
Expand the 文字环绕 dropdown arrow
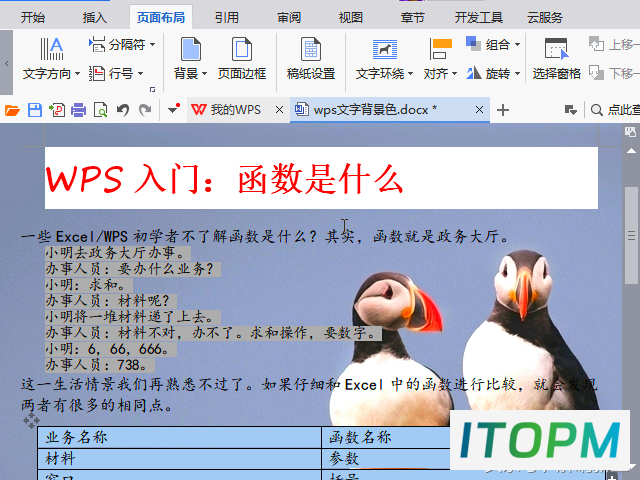point(410,74)
